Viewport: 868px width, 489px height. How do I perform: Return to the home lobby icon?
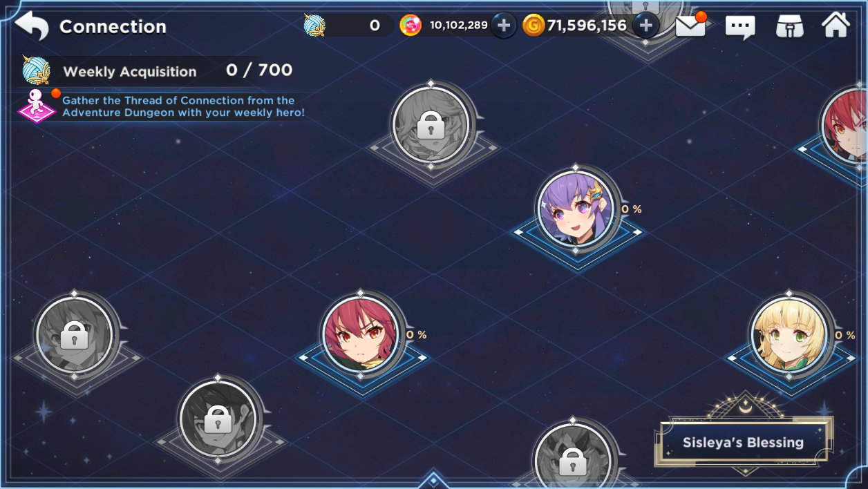[836, 25]
